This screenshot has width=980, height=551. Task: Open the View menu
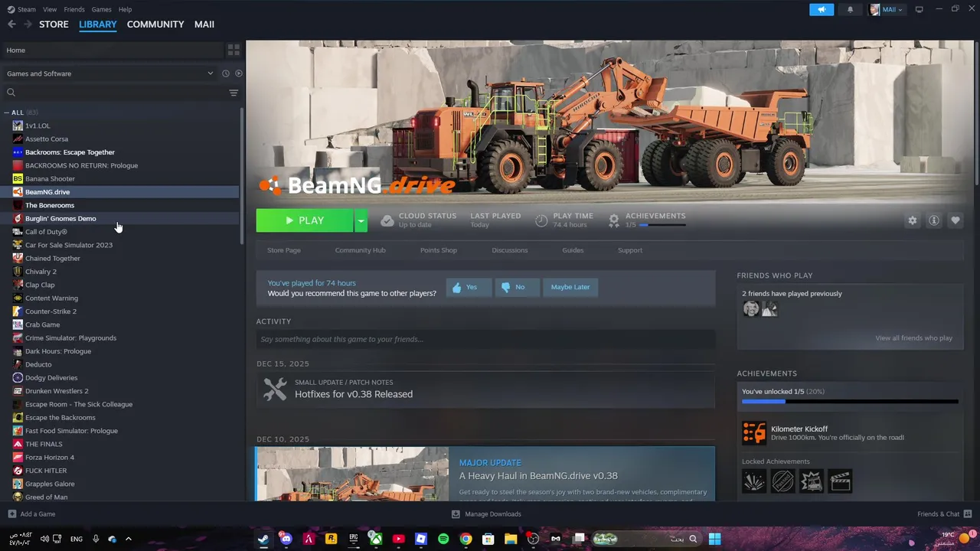[50, 9]
